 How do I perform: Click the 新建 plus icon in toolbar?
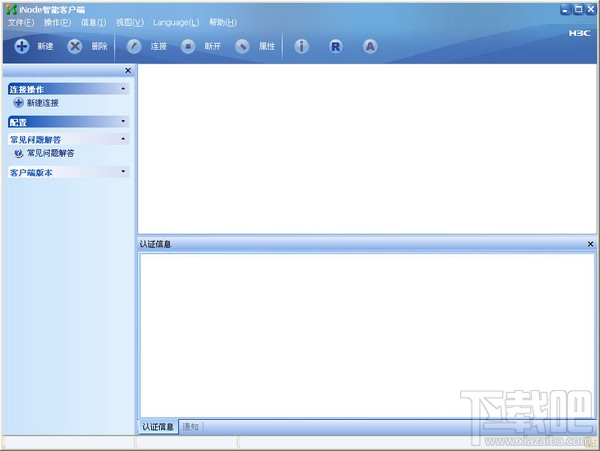tap(22, 46)
